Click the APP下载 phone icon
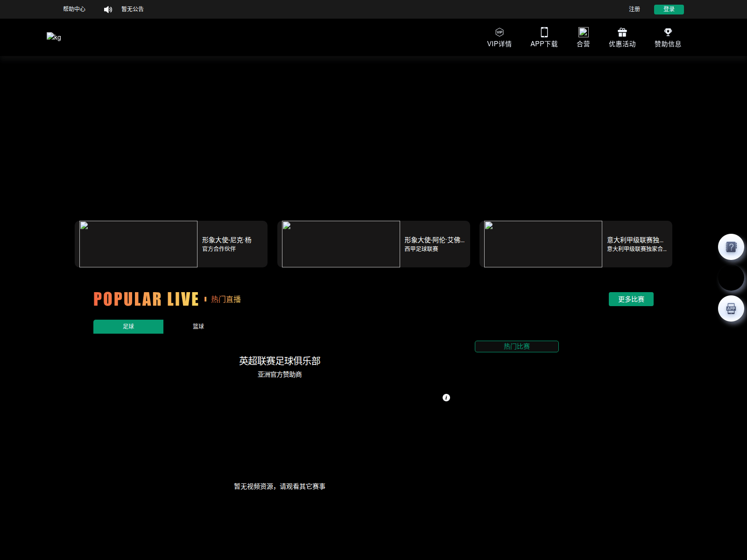Viewport: 747px width, 560px height. pos(543,32)
